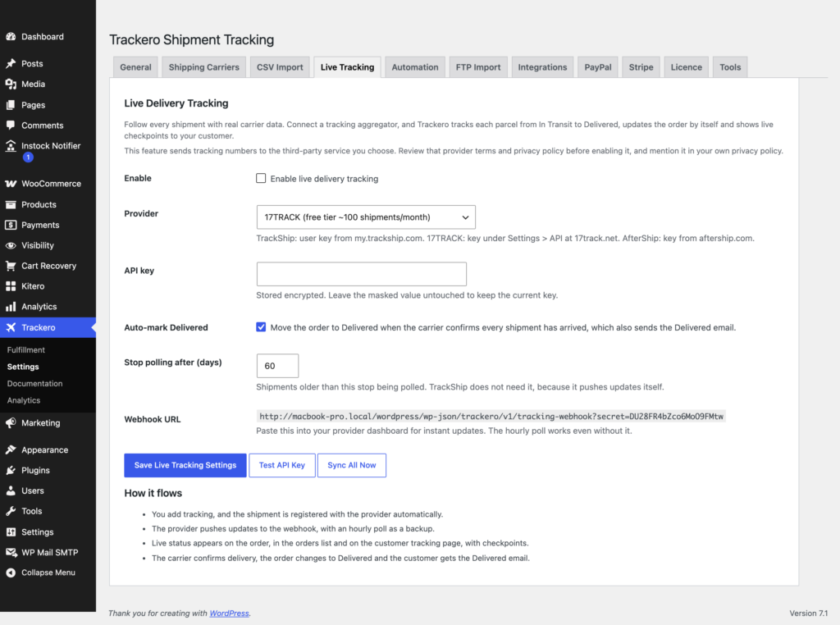Open the WooCommerce menu label
840x625 pixels.
pos(52,184)
